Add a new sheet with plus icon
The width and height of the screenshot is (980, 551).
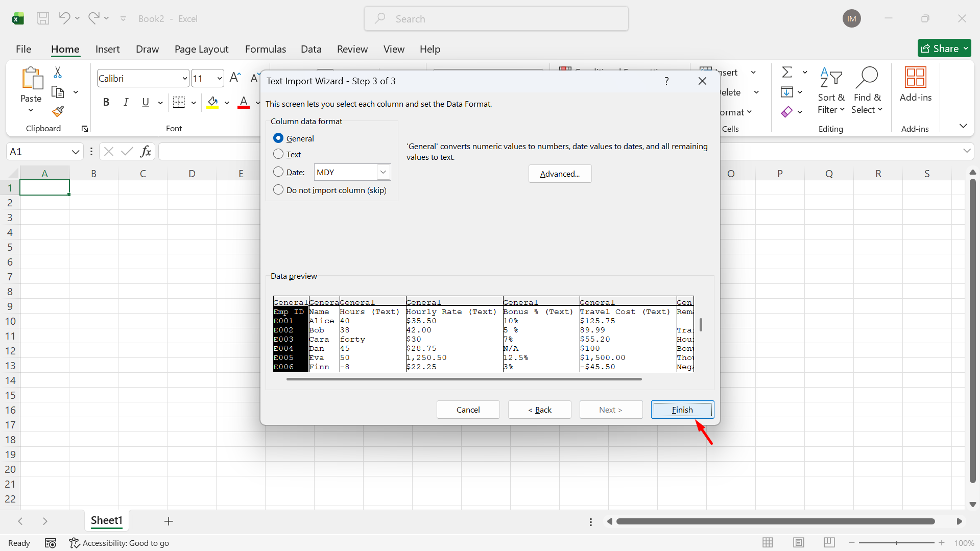pos(169,521)
